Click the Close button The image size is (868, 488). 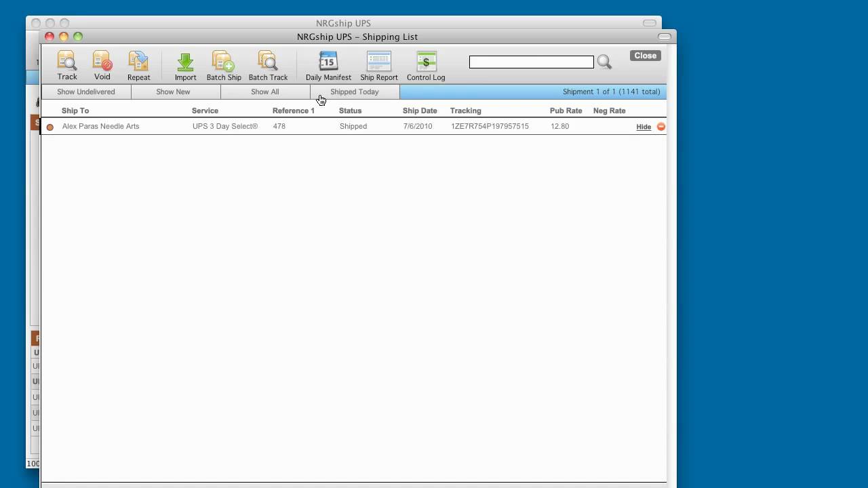[645, 56]
